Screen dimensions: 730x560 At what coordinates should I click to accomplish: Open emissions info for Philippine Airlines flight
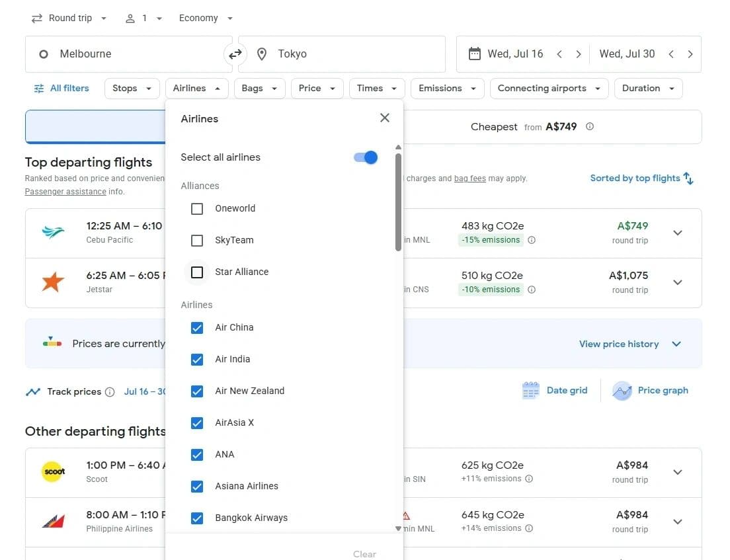click(x=529, y=528)
